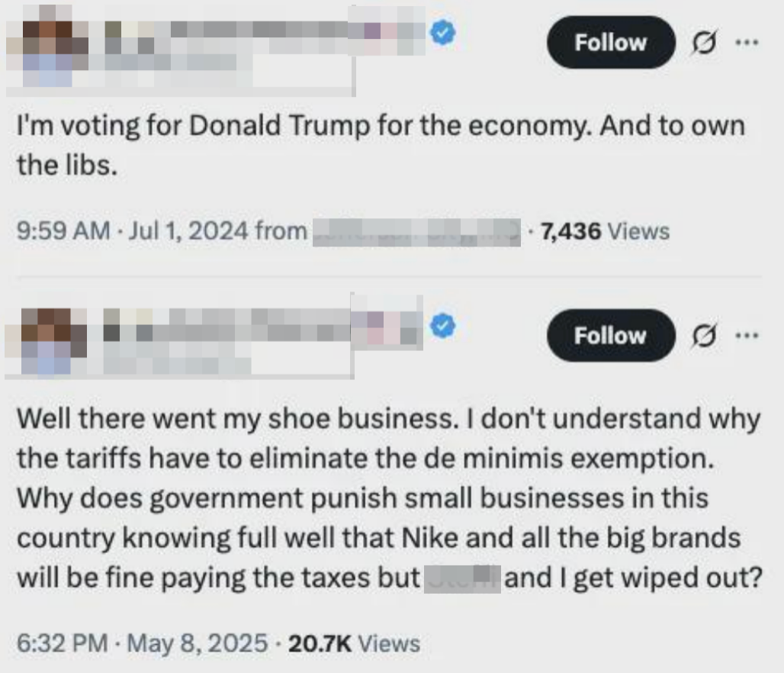View the 20.7K Views count
This screenshot has height=673, width=784.
point(354,643)
